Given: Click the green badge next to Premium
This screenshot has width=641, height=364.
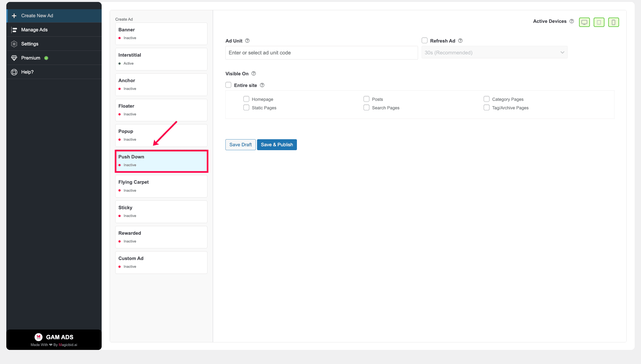Looking at the screenshot, I should [46, 58].
